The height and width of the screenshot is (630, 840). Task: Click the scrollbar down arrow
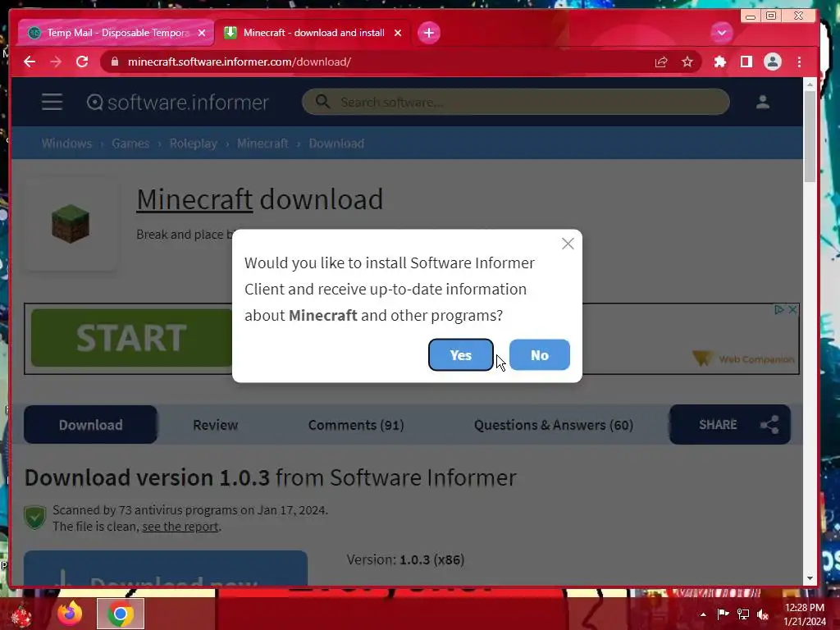coord(810,578)
